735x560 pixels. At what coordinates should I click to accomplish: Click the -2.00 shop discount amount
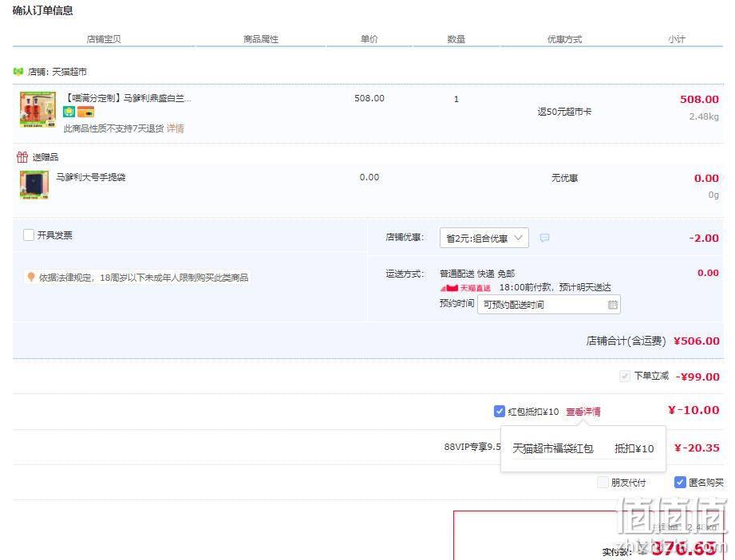704,238
